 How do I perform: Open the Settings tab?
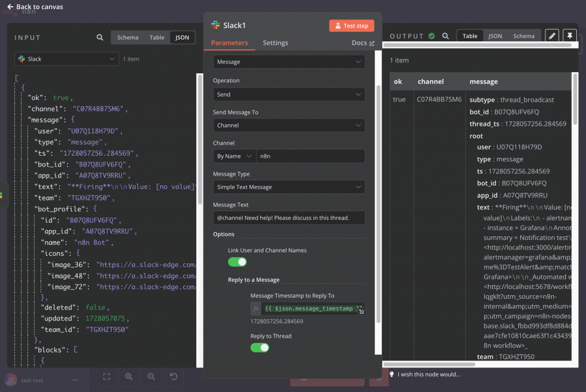pos(275,42)
